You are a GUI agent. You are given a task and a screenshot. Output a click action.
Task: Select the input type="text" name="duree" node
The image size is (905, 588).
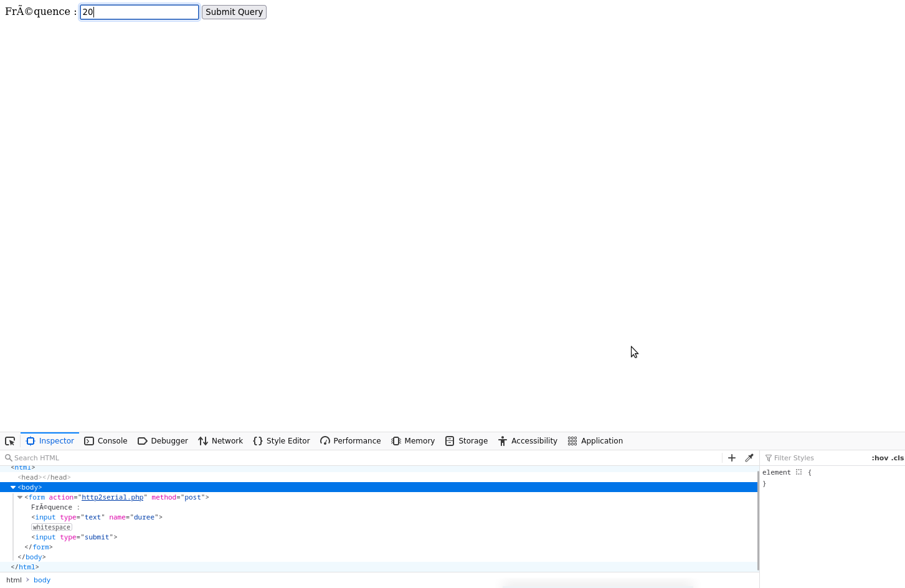coord(97,517)
